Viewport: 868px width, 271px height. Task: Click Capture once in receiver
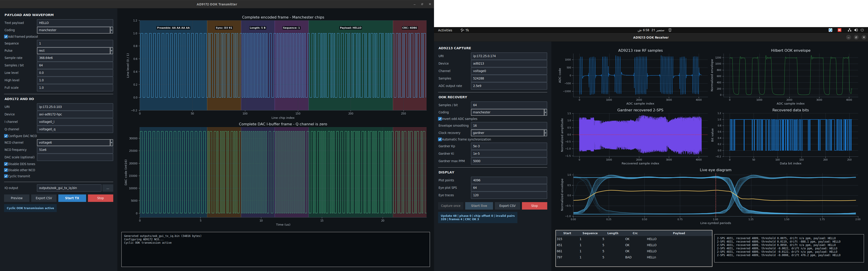click(x=451, y=206)
